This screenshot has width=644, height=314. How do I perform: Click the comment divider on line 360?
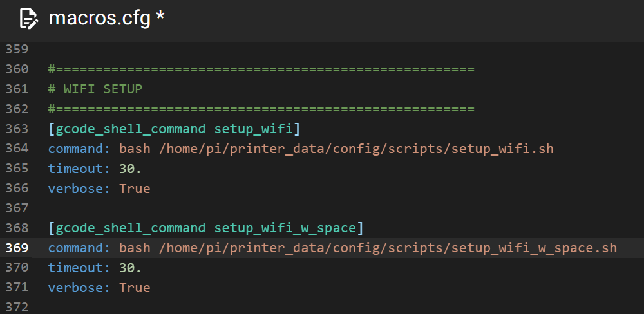[261, 69]
